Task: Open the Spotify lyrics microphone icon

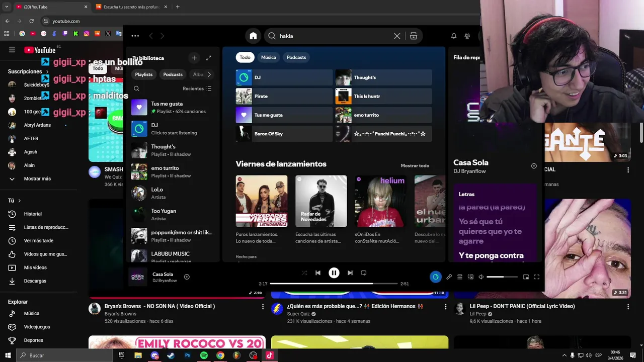Action: (449, 277)
